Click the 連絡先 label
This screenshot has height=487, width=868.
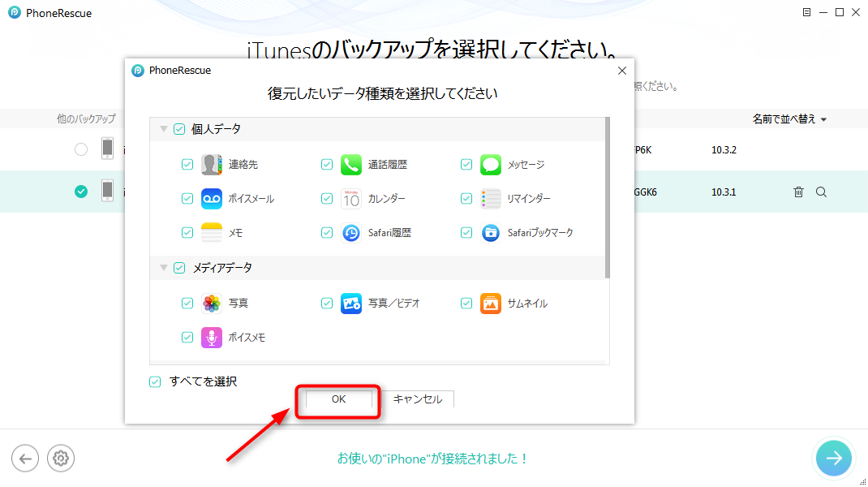243,165
